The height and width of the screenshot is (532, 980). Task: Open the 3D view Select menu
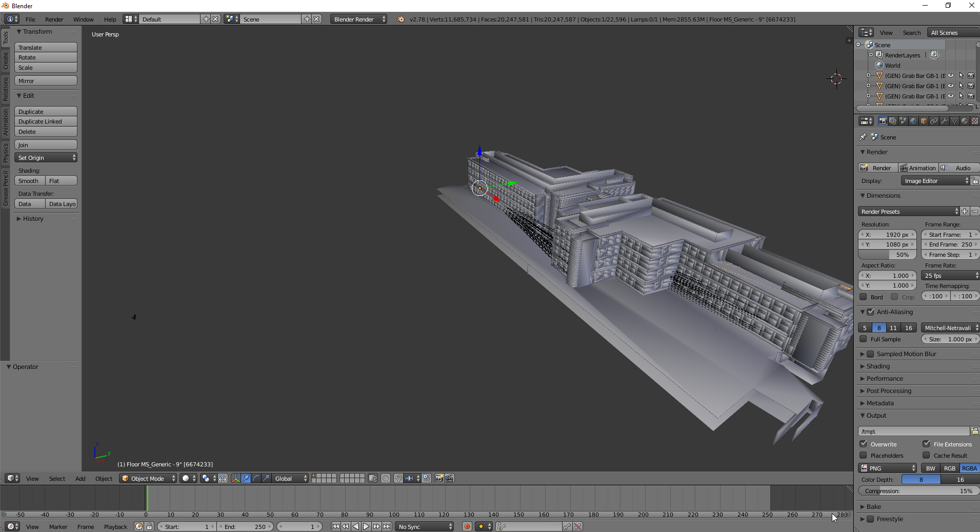57,479
